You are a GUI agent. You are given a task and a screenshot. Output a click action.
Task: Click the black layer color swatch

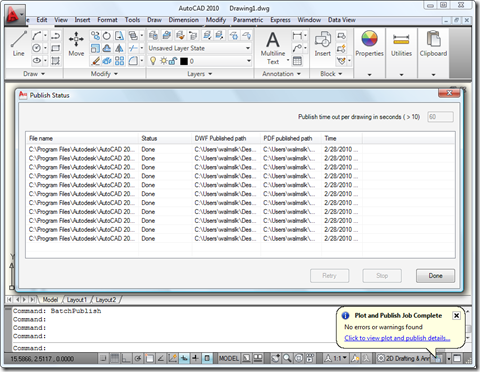tap(184, 61)
